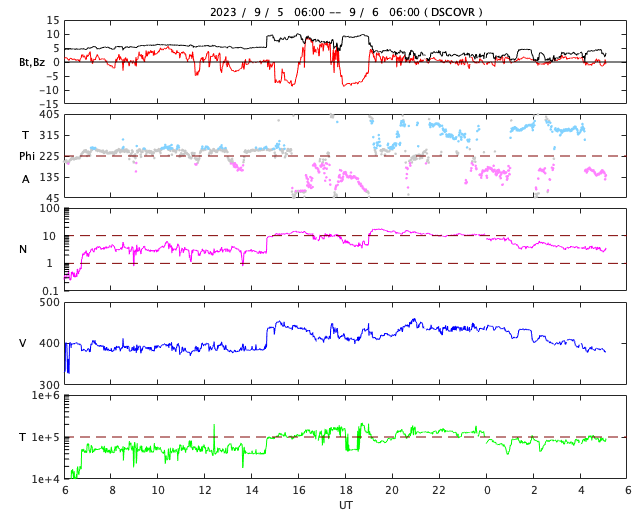Click the "5" tick on the Bt,Bz axis
Screen dimensions: 640x512
pyautogui.click(x=56, y=49)
